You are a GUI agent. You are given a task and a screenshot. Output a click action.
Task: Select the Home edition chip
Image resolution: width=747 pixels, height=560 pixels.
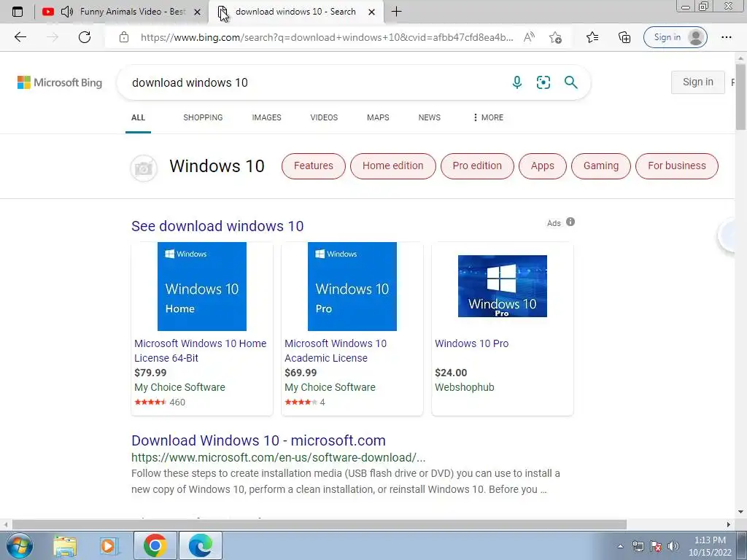click(393, 166)
